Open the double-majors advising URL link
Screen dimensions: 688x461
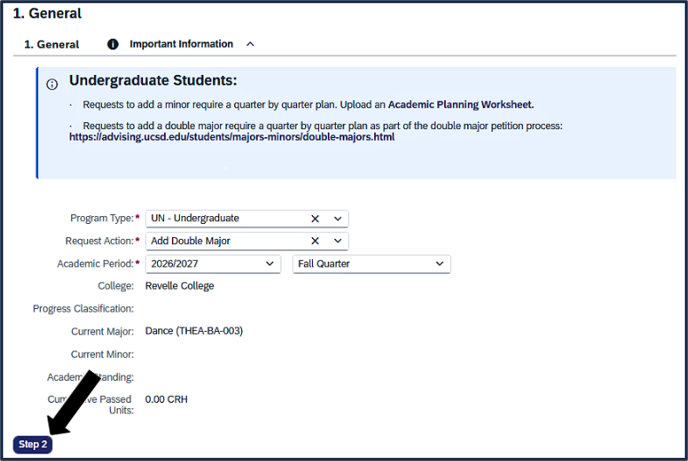coord(232,137)
